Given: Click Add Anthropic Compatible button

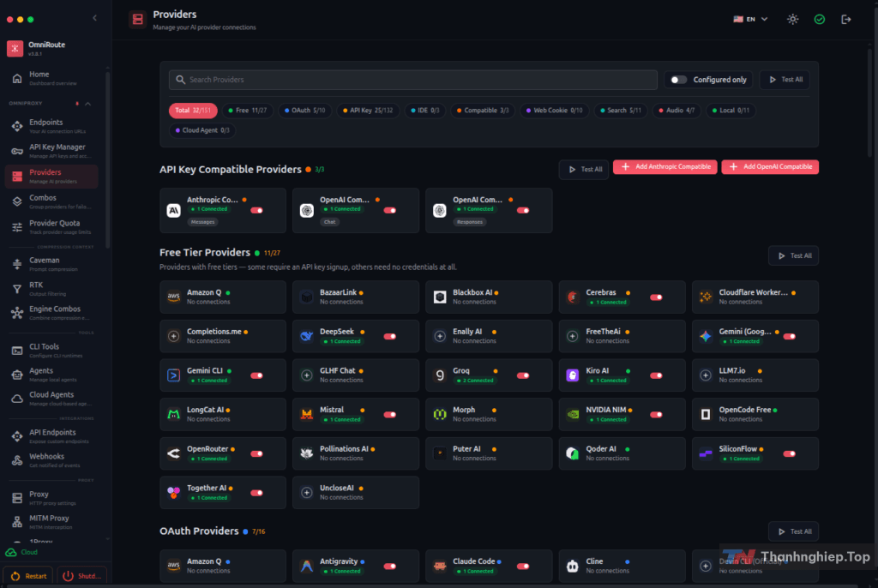Looking at the screenshot, I should click(x=665, y=167).
